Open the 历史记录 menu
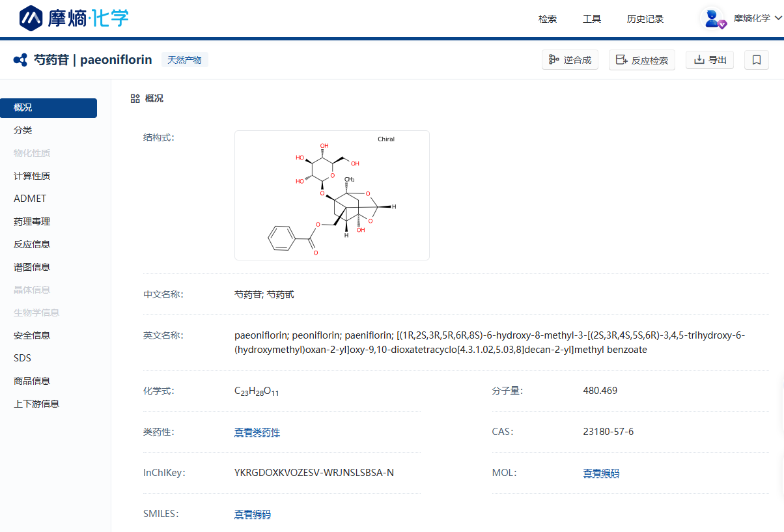The width and height of the screenshot is (784, 532). pos(645,19)
